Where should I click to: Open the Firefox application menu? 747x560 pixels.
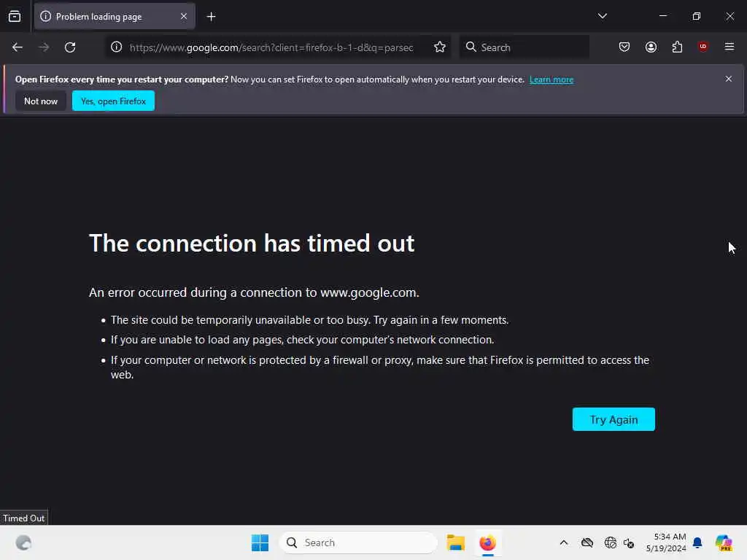click(x=729, y=47)
